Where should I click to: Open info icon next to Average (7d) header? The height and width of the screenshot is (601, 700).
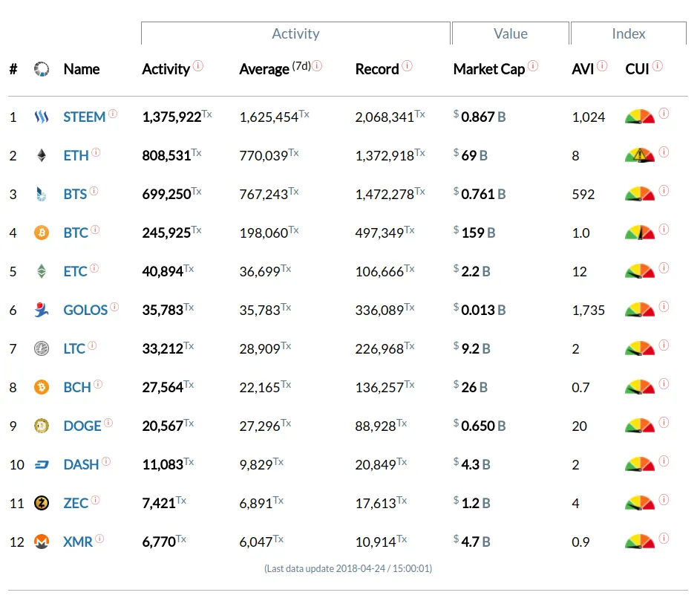click(x=317, y=66)
